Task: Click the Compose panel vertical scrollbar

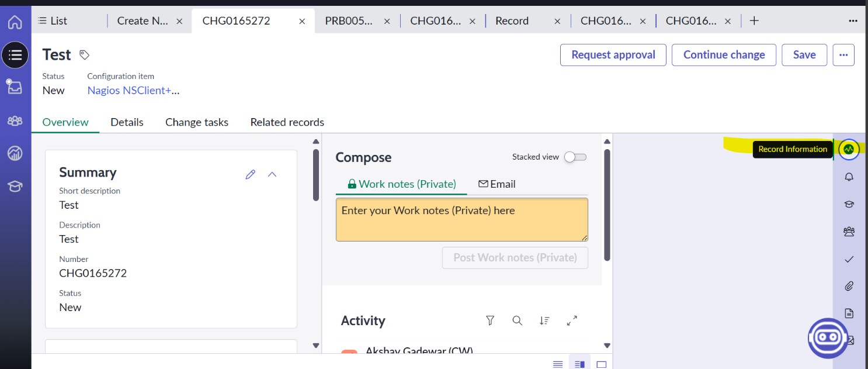Action: click(607, 205)
